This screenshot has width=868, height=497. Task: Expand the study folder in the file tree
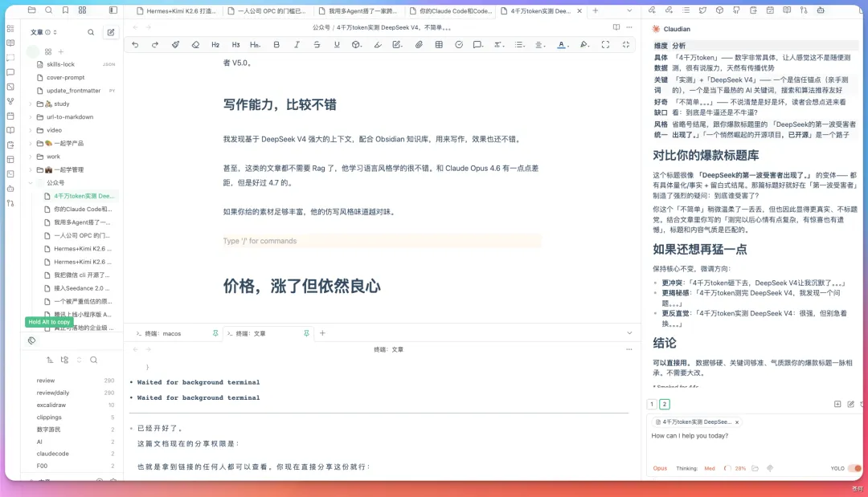(30, 104)
